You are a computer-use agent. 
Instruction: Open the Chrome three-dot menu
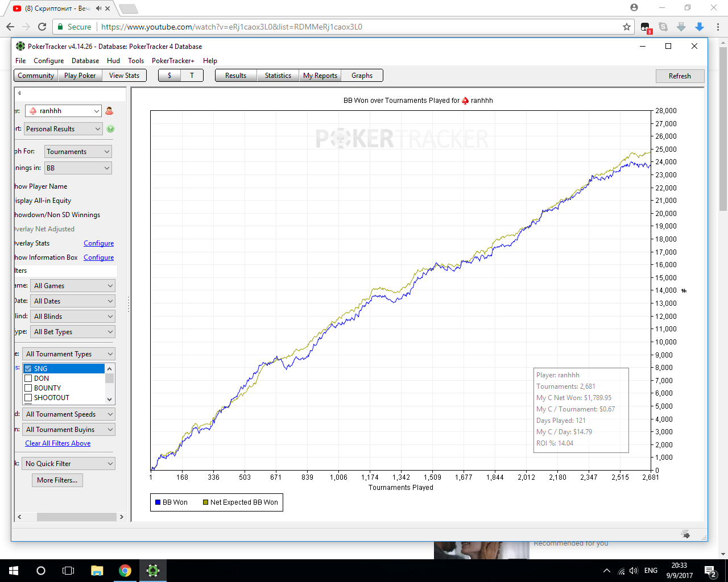click(718, 27)
